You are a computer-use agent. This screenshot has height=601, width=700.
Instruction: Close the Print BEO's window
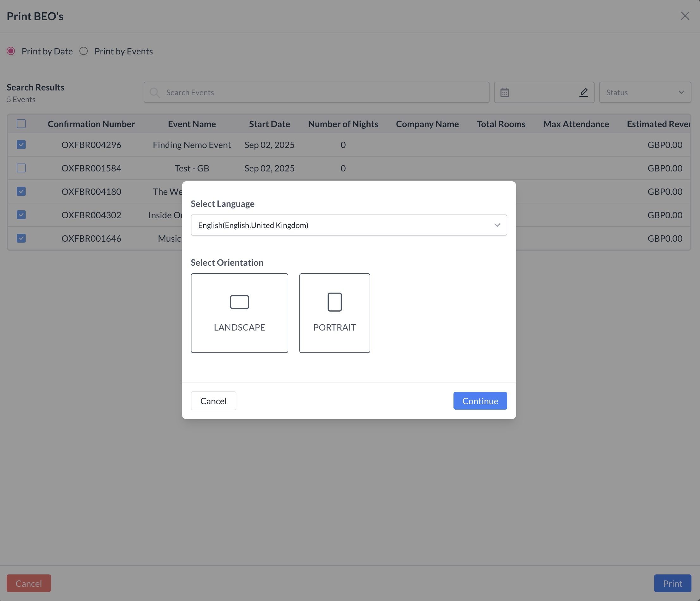point(684,16)
